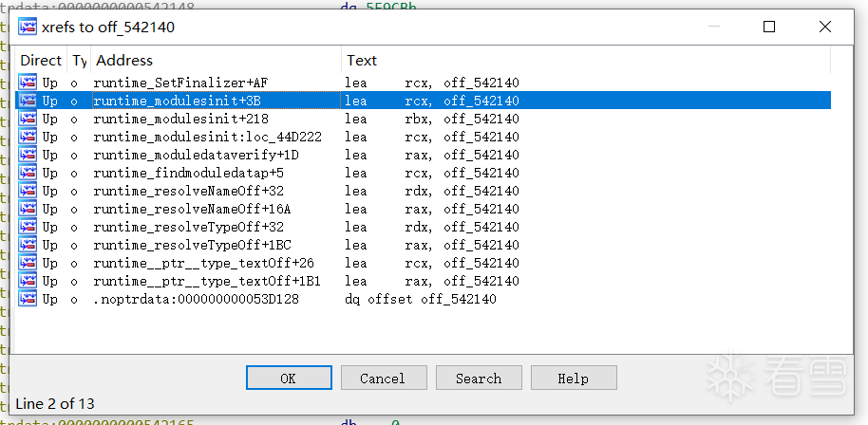Click xref icon for runtime_resolveNameOff+16A row

click(x=28, y=209)
